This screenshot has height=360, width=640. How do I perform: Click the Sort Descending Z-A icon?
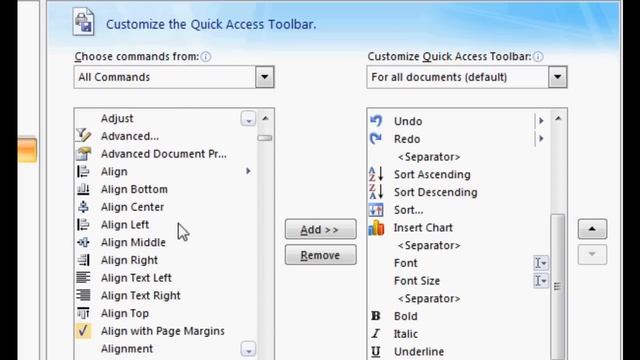coord(376,192)
